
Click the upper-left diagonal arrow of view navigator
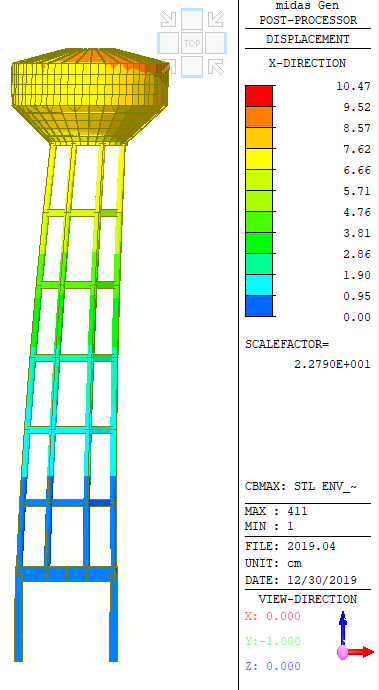coord(169,19)
